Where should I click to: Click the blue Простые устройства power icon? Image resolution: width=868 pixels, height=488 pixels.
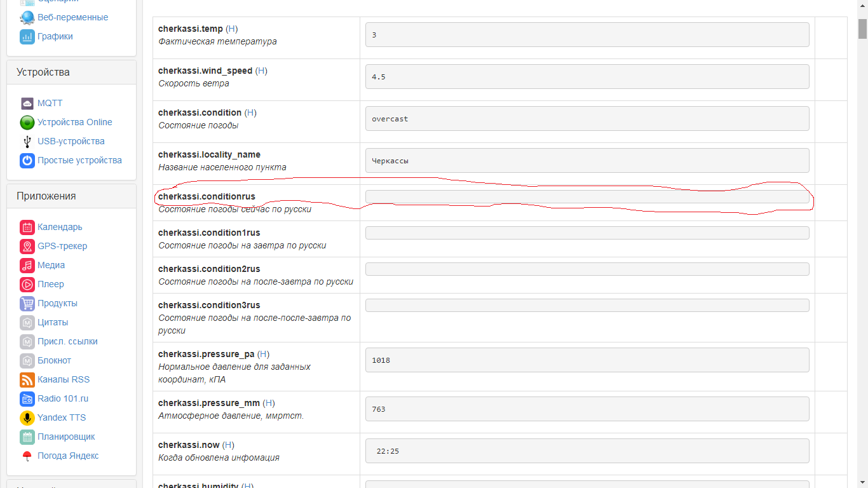(27, 160)
